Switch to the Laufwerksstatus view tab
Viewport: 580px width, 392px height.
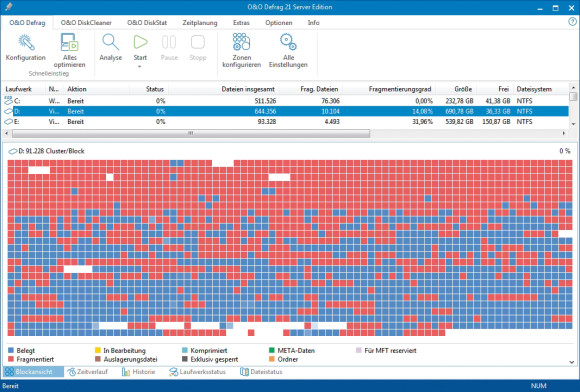point(197,372)
